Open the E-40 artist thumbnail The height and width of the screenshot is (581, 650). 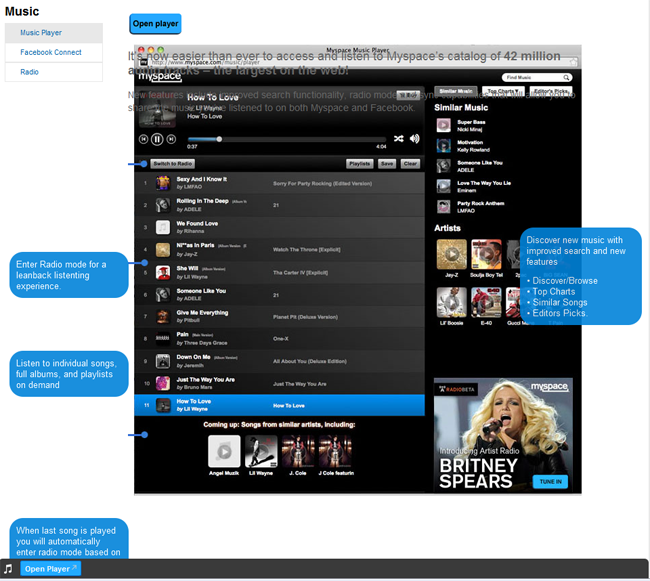point(486,302)
